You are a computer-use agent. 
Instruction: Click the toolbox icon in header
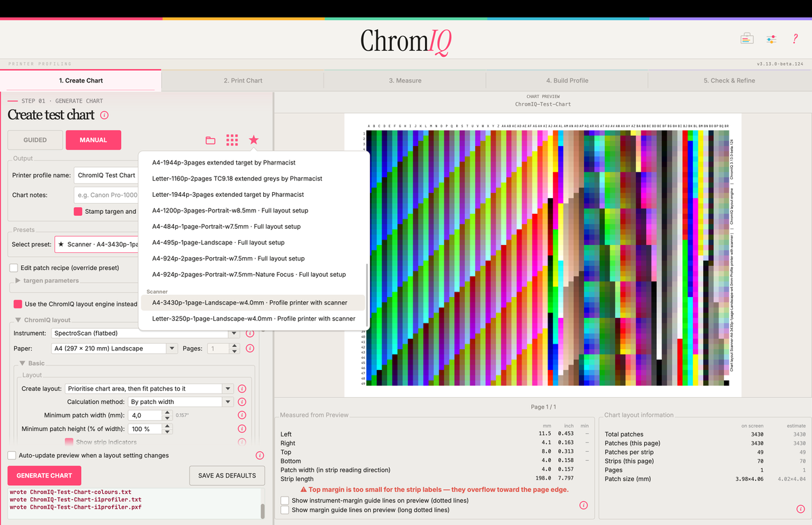pos(747,39)
